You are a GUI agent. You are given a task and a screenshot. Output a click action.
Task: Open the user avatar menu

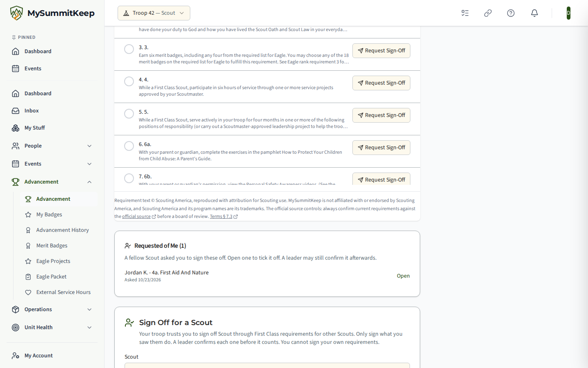click(568, 13)
